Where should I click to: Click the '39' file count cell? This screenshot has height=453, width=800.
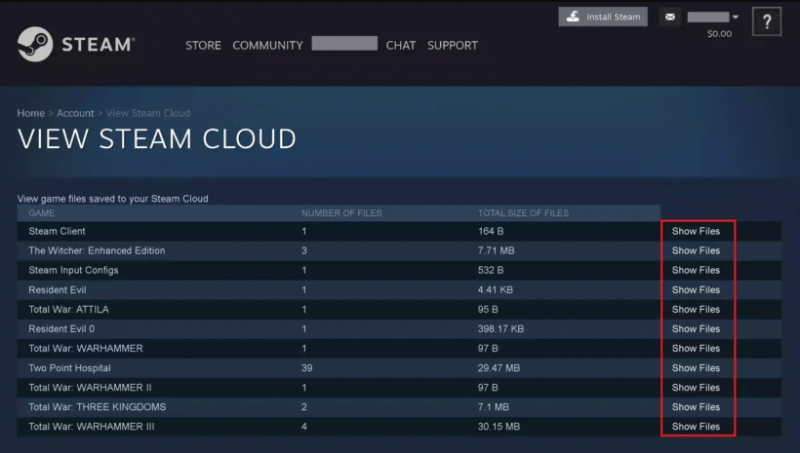pos(307,368)
